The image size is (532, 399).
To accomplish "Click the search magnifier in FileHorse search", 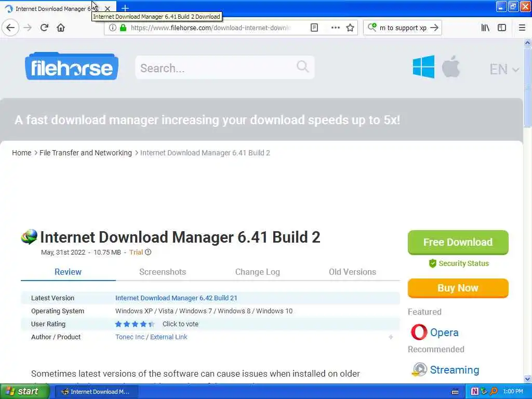I will (302, 66).
